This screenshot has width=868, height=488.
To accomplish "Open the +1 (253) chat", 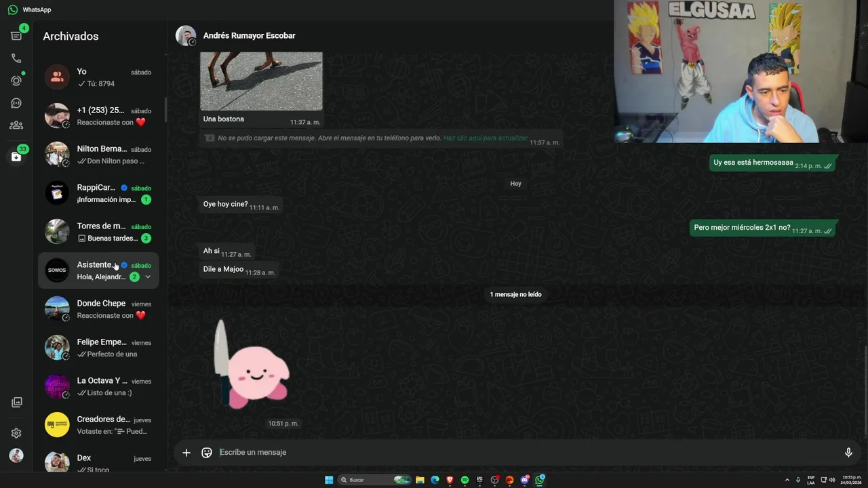I will point(98,116).
